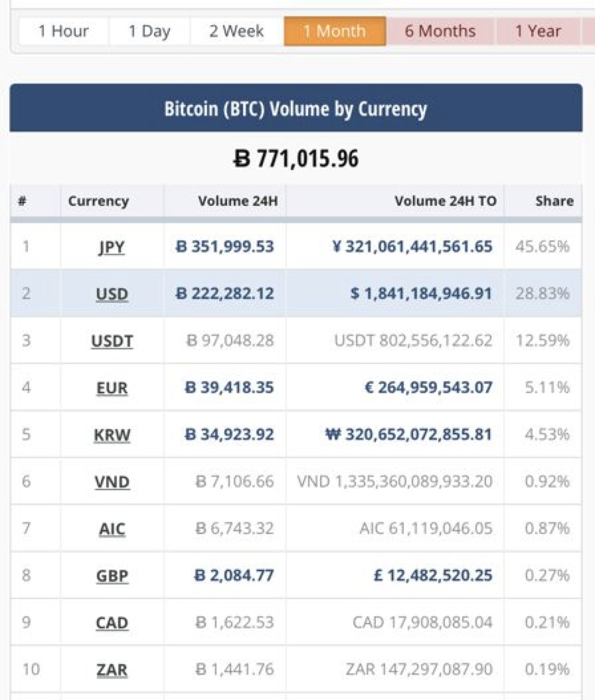Viewport: 595px width, 700px height.
Task: Sort by the Share column header
Action: tap(554, 201)
